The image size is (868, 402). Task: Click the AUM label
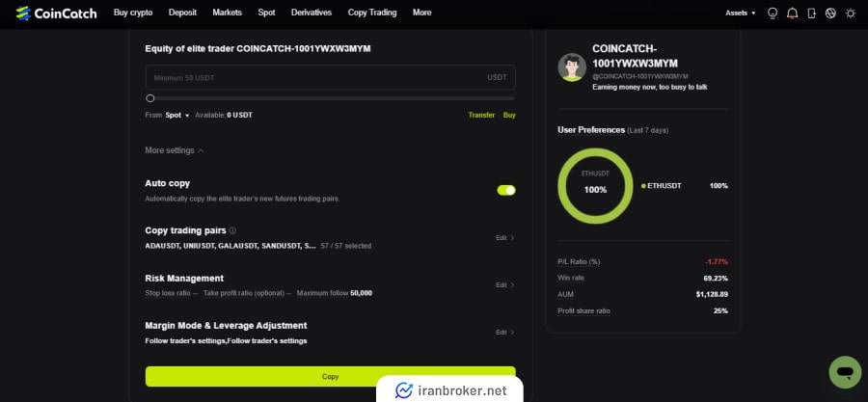click(x=566, y=295)
